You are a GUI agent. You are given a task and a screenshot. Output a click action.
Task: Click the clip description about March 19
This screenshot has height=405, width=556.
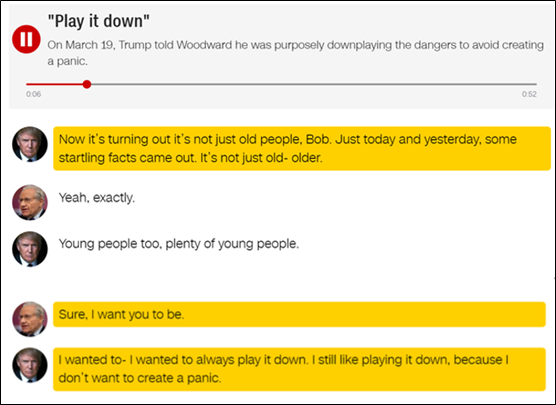pyautogui.click(x=295, y=53)
